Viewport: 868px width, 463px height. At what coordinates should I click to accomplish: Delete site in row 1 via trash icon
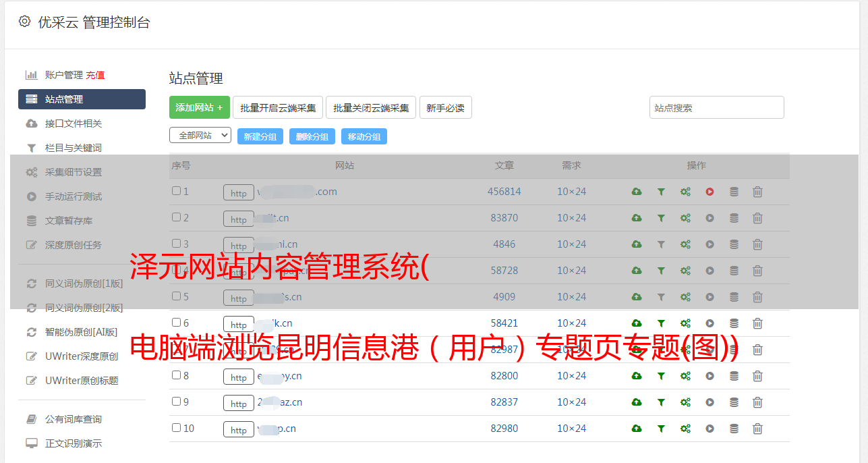[757, 192]
